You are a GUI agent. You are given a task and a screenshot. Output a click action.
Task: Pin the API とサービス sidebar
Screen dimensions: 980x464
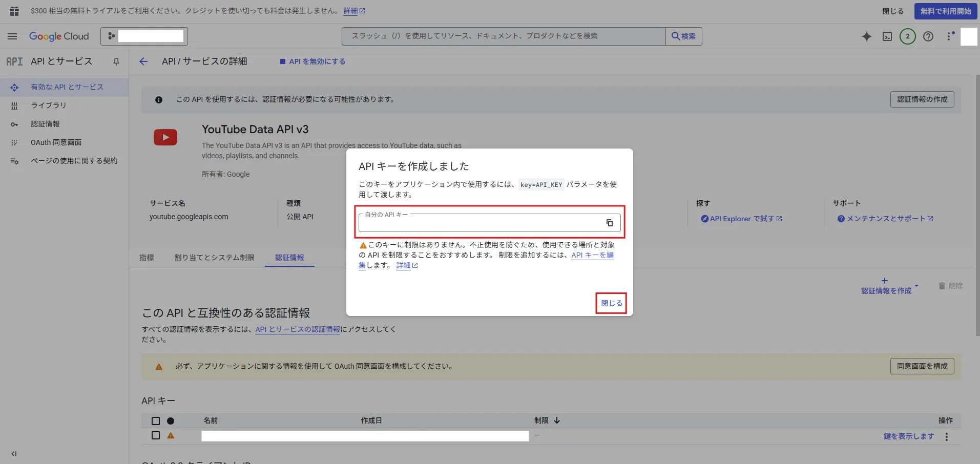tap(116, 61)
